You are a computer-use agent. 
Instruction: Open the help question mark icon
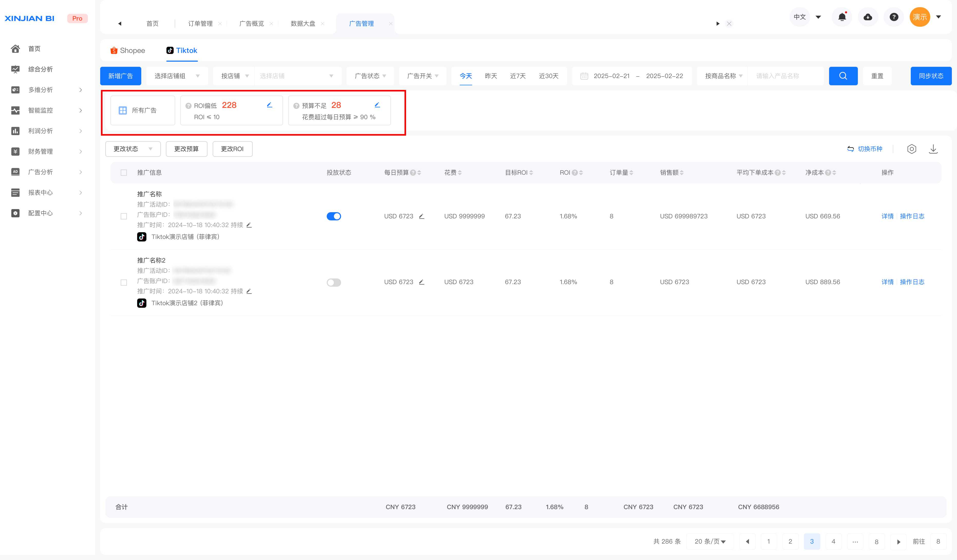[894, 17]
